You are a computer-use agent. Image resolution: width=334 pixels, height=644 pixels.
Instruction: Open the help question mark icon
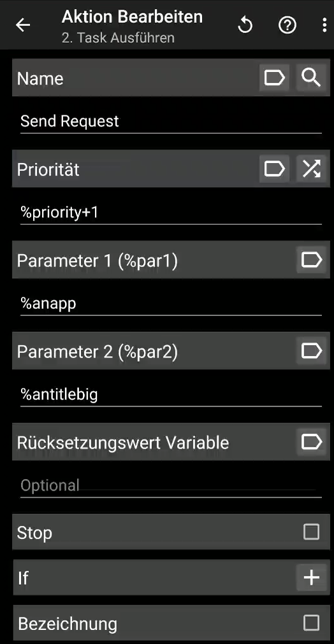287,25
